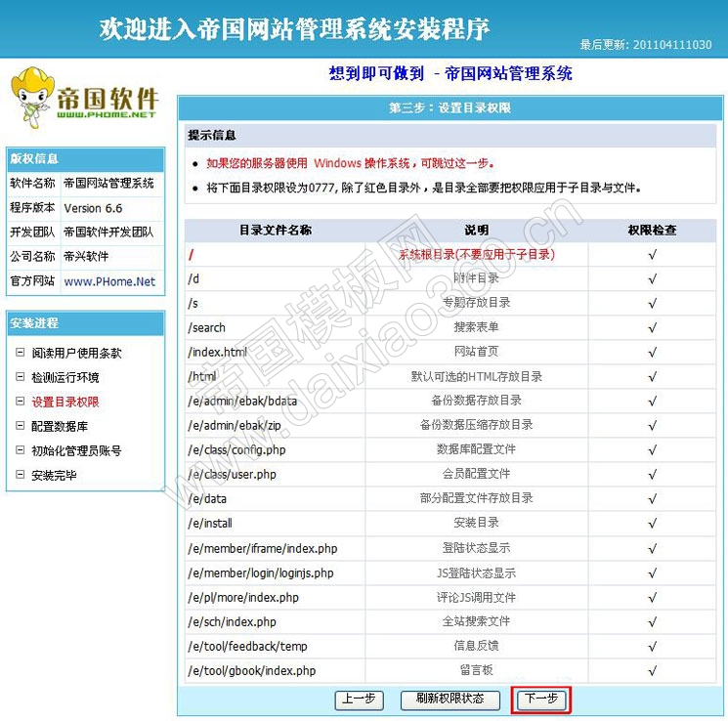Click the check mark in the /search row
This screenshot has height=721, width=728.
652,327
